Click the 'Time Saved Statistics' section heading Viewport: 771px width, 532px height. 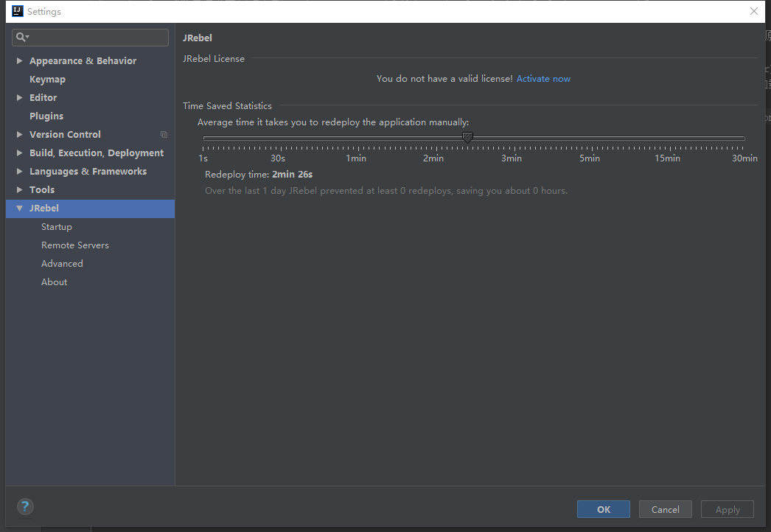tap(227, 105)
